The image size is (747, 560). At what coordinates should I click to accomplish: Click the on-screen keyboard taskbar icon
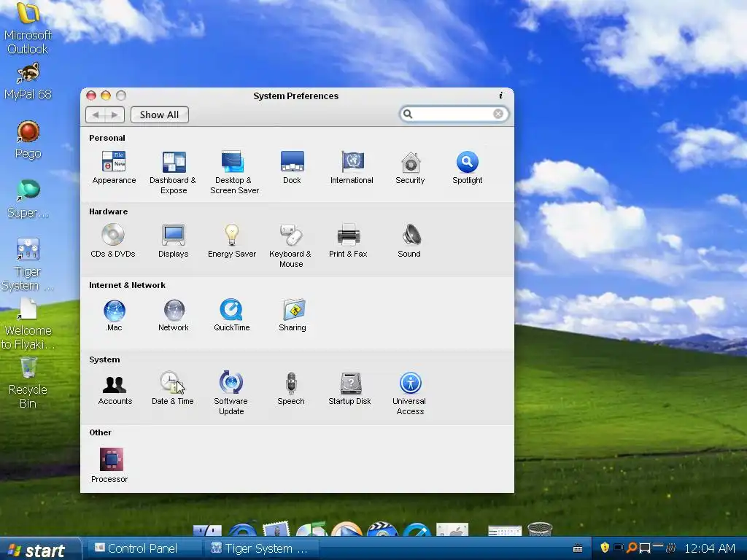click(x=578, y=548)
